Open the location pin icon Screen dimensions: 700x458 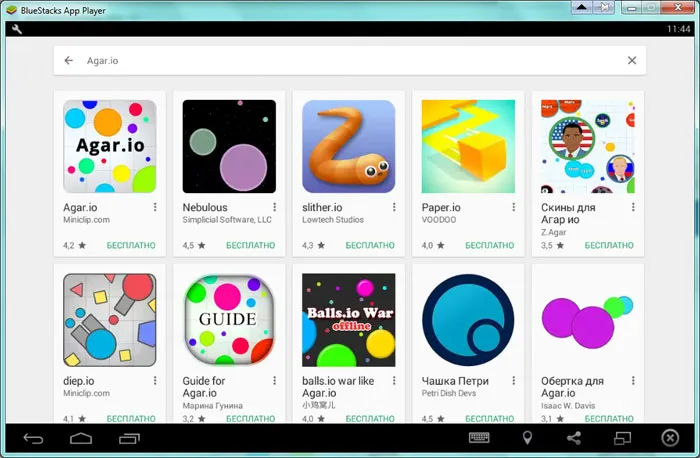(x=527, y=438)
